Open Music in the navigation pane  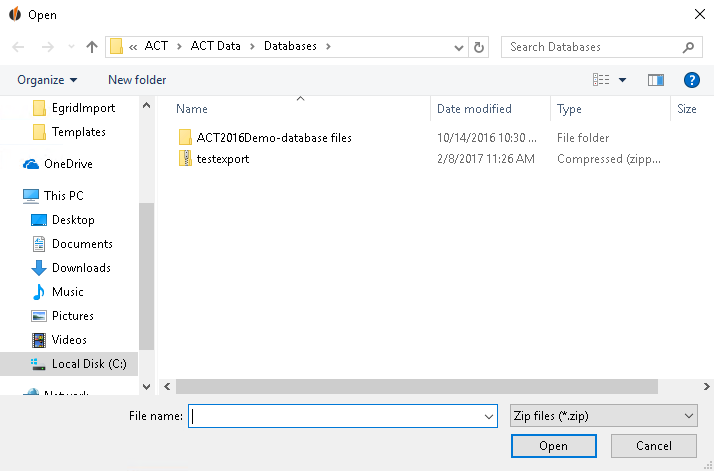pyautogui.click(x=58, y=292)
